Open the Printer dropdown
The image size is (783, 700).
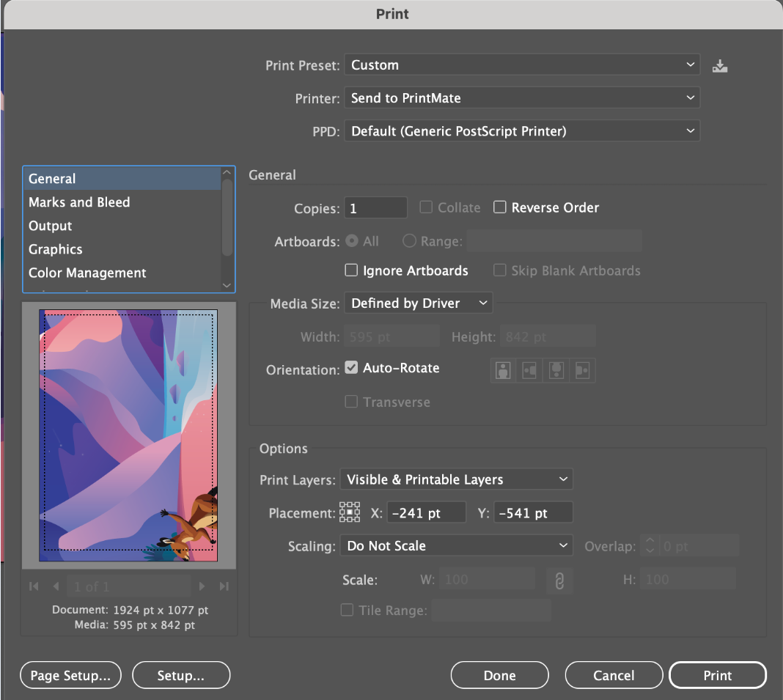(522, 97)
